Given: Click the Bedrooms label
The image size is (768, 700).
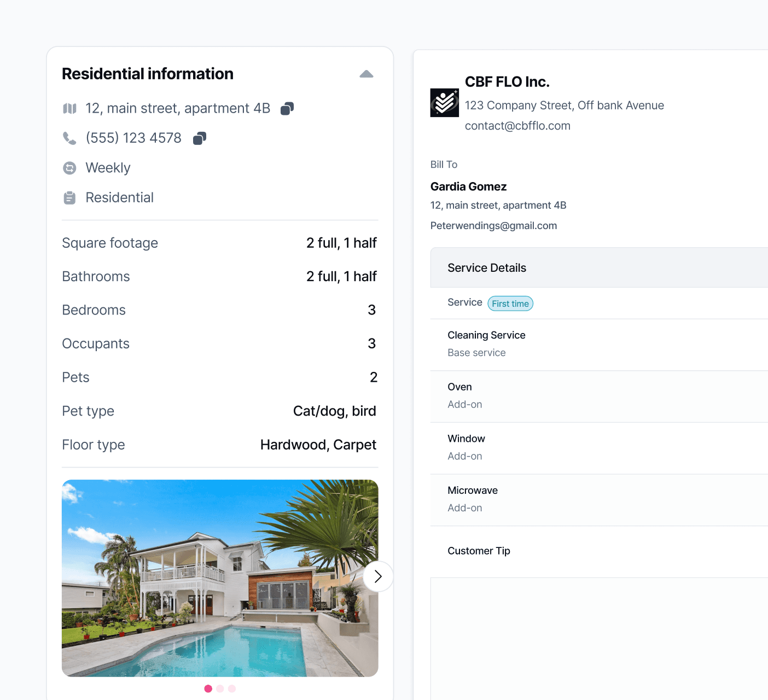Looking at the screenshot, I should tap(94, 310).
